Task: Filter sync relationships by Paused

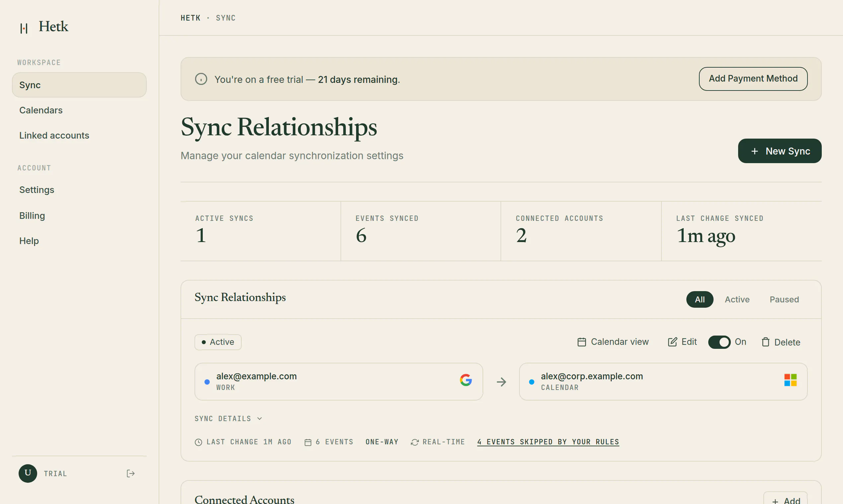Action: tap(784, 299)
